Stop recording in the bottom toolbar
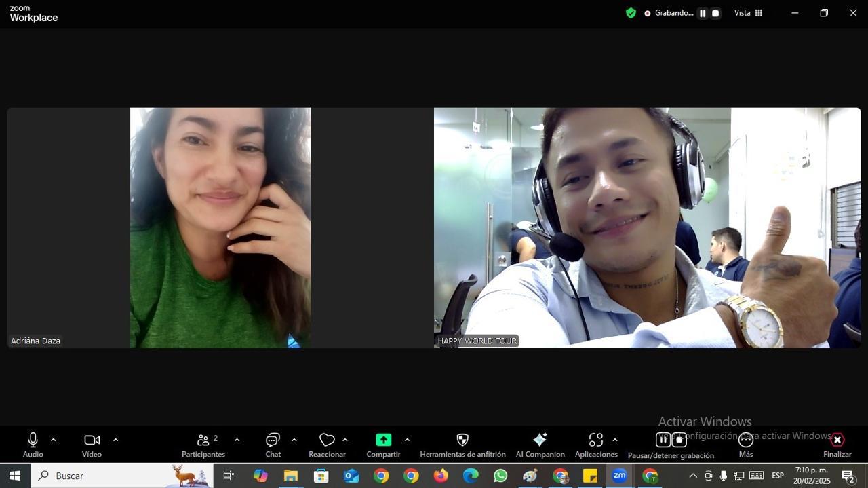This screenshot has width=868, height=488. tap(679, 440)
